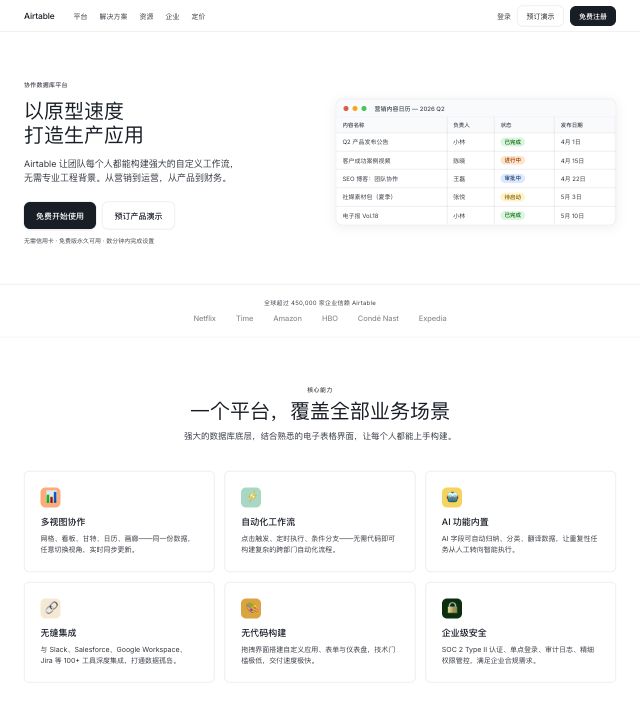
Task: Click the 登录 login link
Action: pos(504,16)
